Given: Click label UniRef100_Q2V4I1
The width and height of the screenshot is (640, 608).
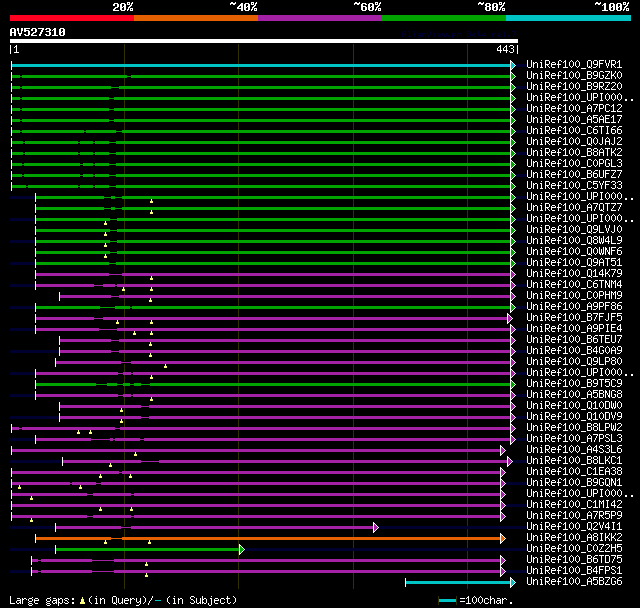Looking at the screenshot, I should coord(574,527).
